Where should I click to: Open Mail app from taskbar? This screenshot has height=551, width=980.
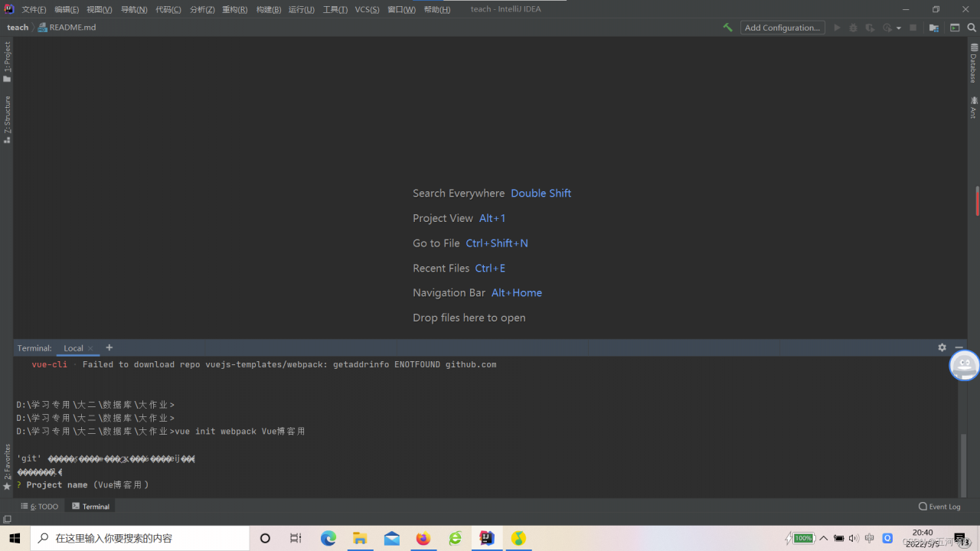click(x=392, y=539)
